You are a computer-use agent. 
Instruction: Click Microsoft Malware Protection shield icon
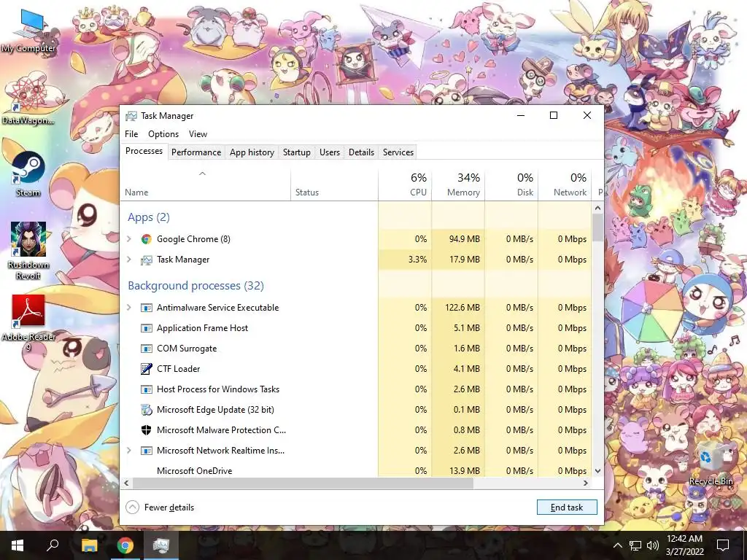point(146,430)
